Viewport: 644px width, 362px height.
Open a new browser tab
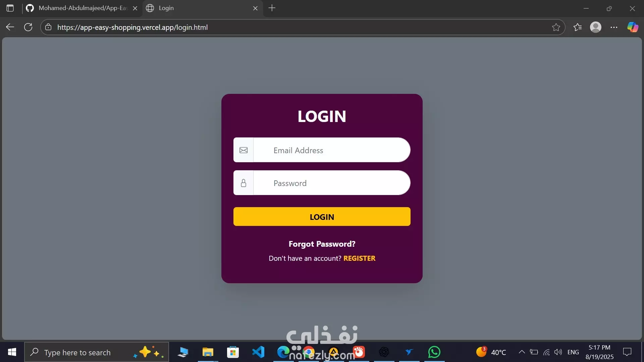(272, 8)
